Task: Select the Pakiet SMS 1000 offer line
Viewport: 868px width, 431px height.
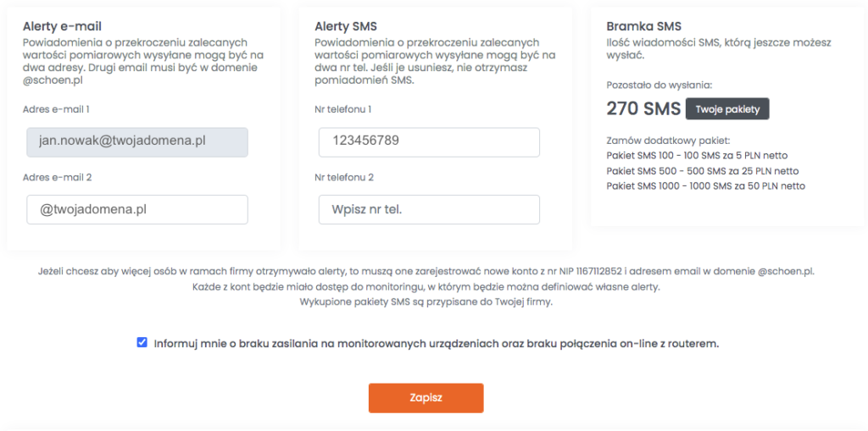Action: [x=706, y=186]
